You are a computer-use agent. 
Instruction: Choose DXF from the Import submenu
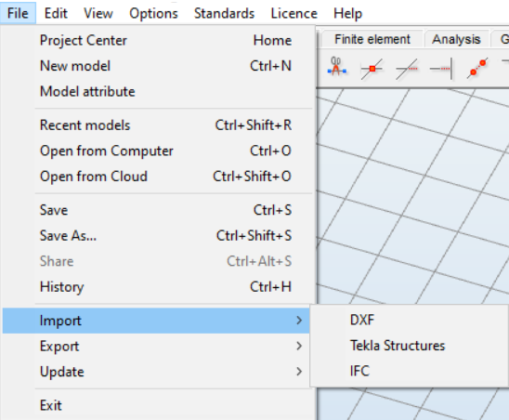(362, 320)
